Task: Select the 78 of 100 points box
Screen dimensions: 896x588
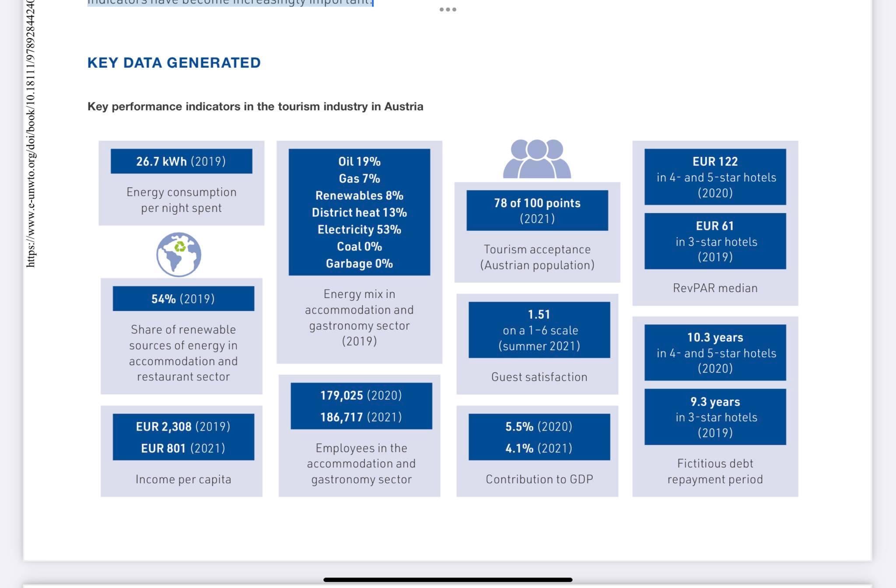Action: [537, 210]
